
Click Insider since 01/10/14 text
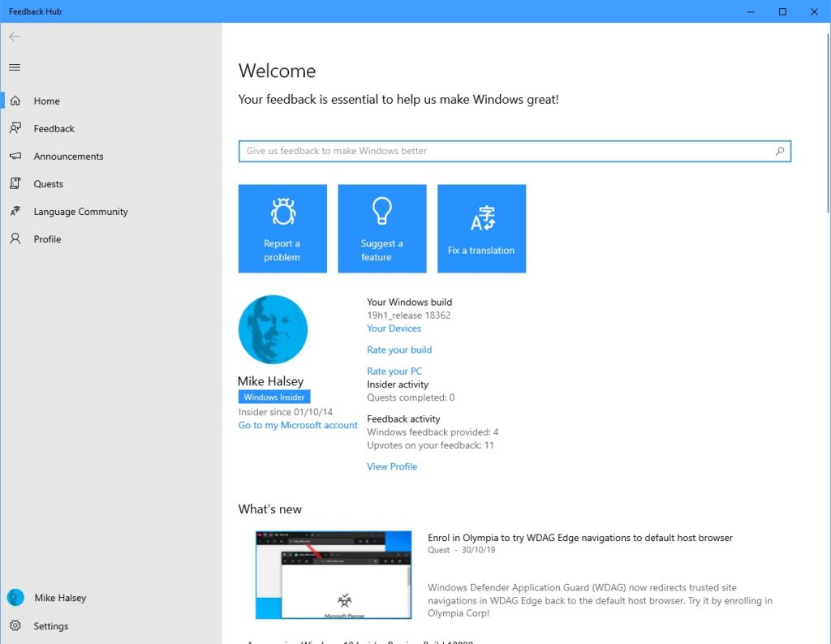[285, 412]
